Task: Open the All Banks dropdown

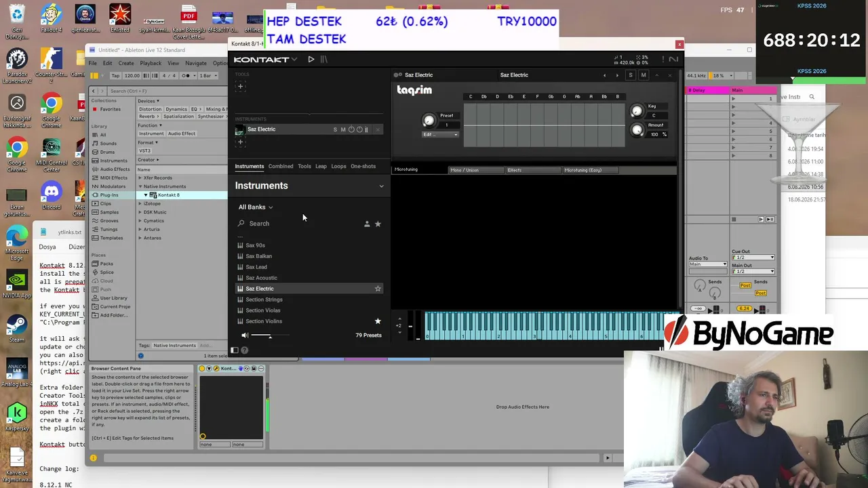Action: [x=255, y=207]
